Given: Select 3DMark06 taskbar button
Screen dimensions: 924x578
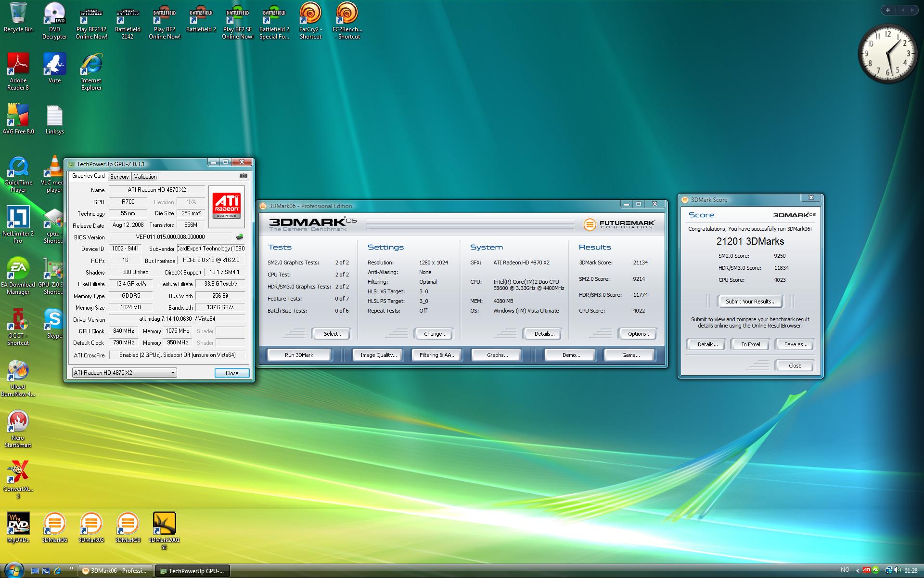Looking at the screenshot, I should coord(115,571).
